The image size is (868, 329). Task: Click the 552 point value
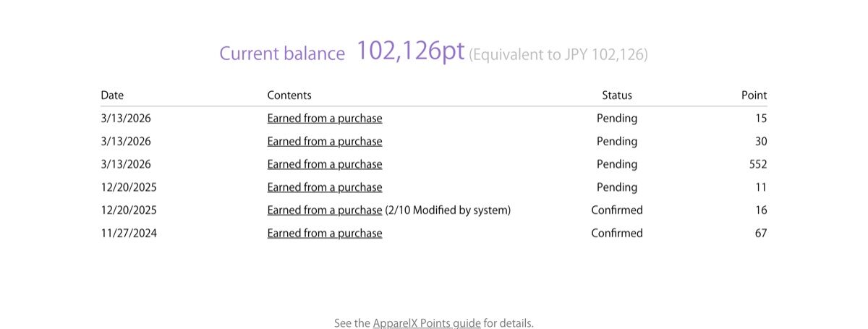point(758,164)
